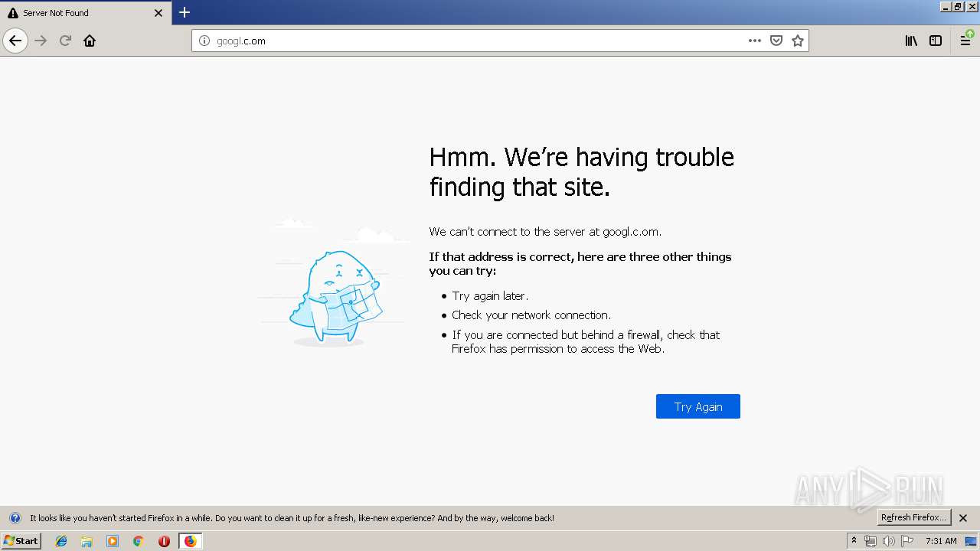Image resolution: width=980 pixels, height=551 pixels.
Task: Click the Show Desktop tray button
Action: pyautogui.click(x=971, y=541)
